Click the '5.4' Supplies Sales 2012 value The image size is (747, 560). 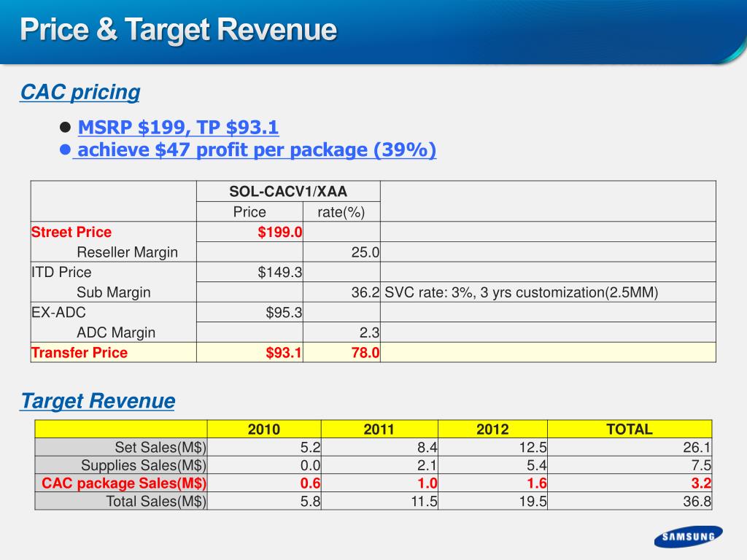[x=536, y=465]
